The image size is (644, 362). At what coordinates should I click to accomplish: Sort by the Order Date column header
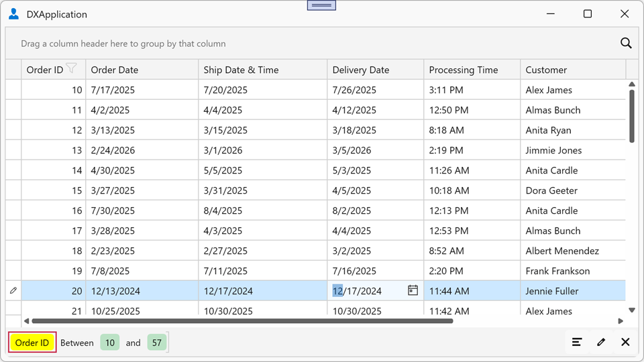[142, 70]
